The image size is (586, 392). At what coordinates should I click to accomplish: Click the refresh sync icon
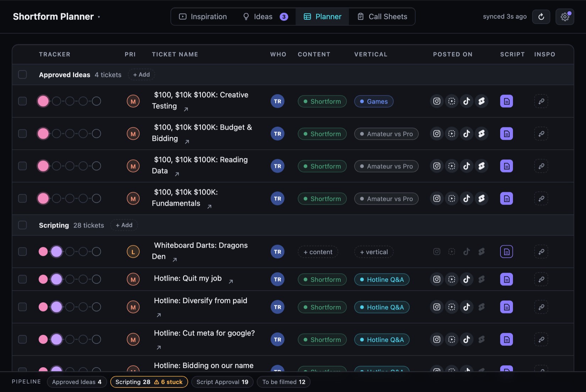541,17
